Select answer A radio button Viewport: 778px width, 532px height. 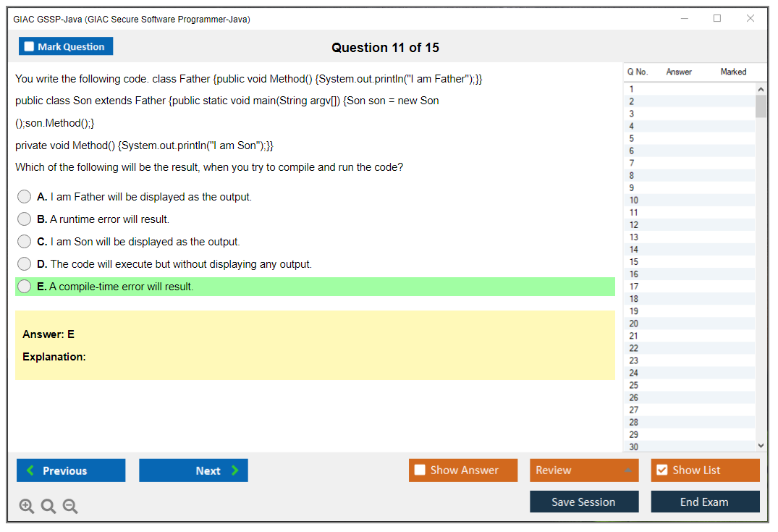(25, 197)
